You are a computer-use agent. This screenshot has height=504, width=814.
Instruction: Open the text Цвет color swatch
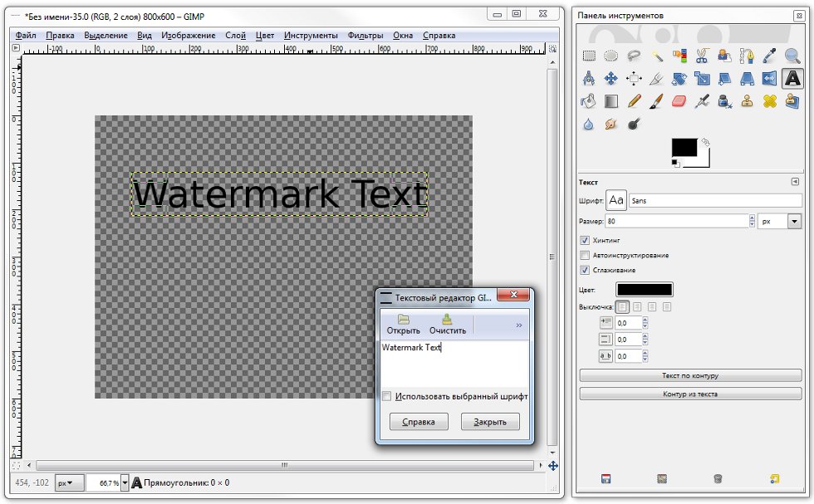[x=644, y=289]
